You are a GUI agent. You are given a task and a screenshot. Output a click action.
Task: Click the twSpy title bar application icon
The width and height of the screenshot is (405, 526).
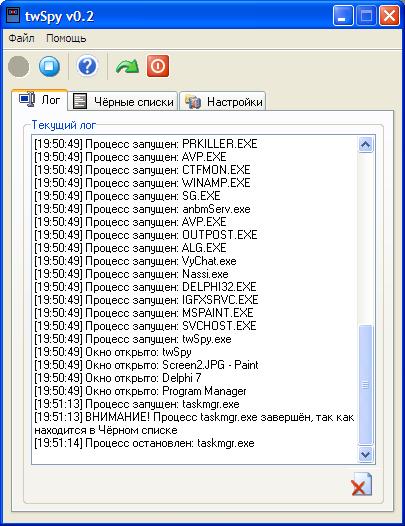pos(13,16)
